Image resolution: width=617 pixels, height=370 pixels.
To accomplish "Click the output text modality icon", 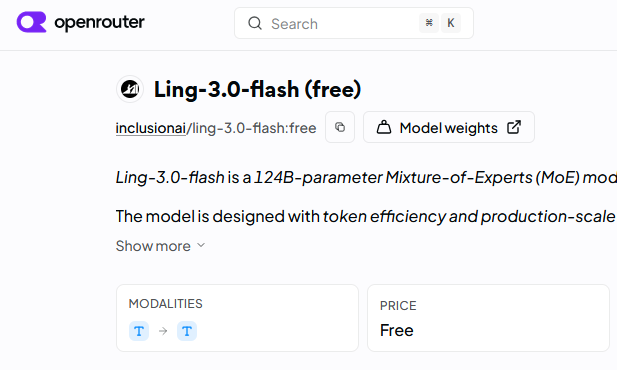I will click(187, 331).
